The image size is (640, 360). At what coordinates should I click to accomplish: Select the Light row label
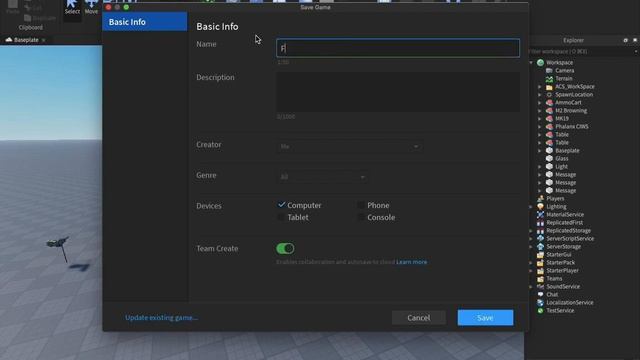point(561,167)
